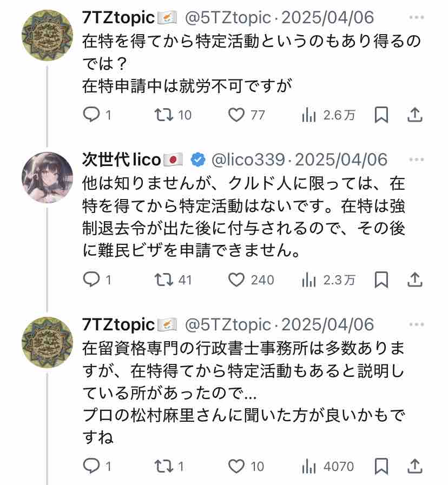Open more options on last 7TZtopic post
448x485 pixels.
tap(416, 324)
